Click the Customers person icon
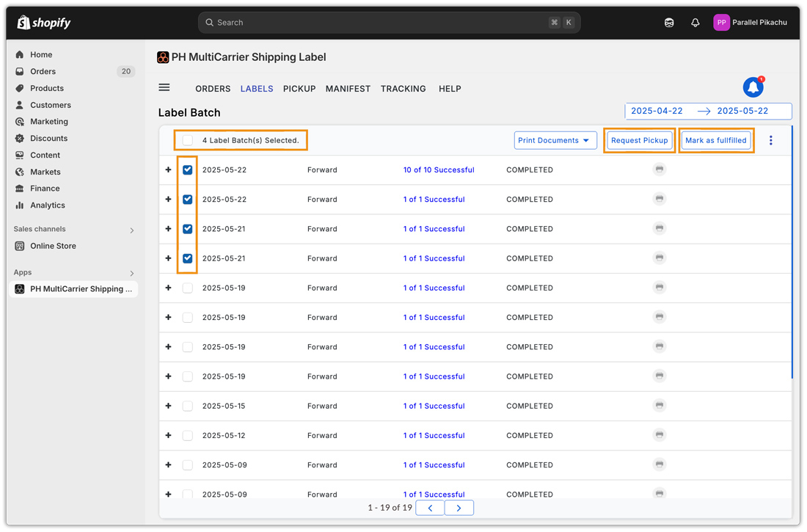807x532 pixels. click(20, 105)
